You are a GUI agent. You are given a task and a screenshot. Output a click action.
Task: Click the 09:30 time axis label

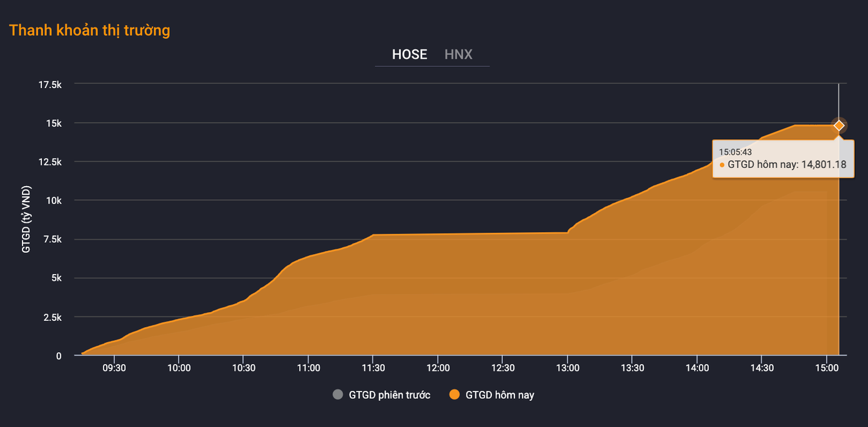pos(114,368)
